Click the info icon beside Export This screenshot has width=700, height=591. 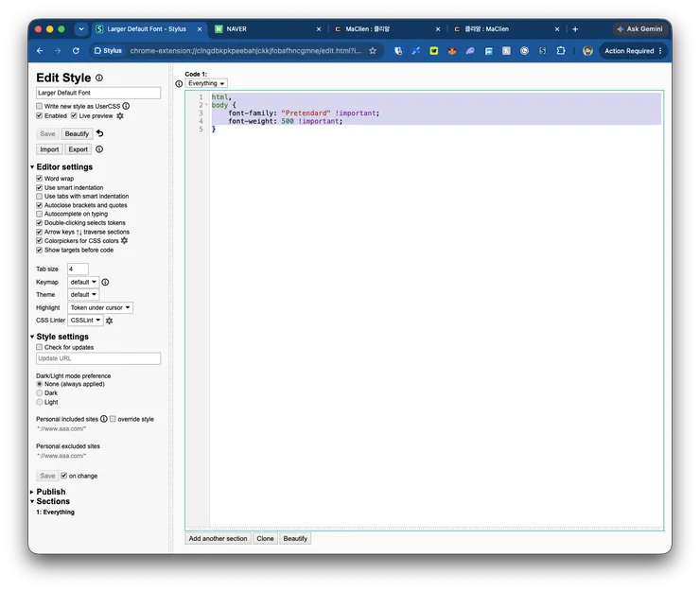[99, 149]
